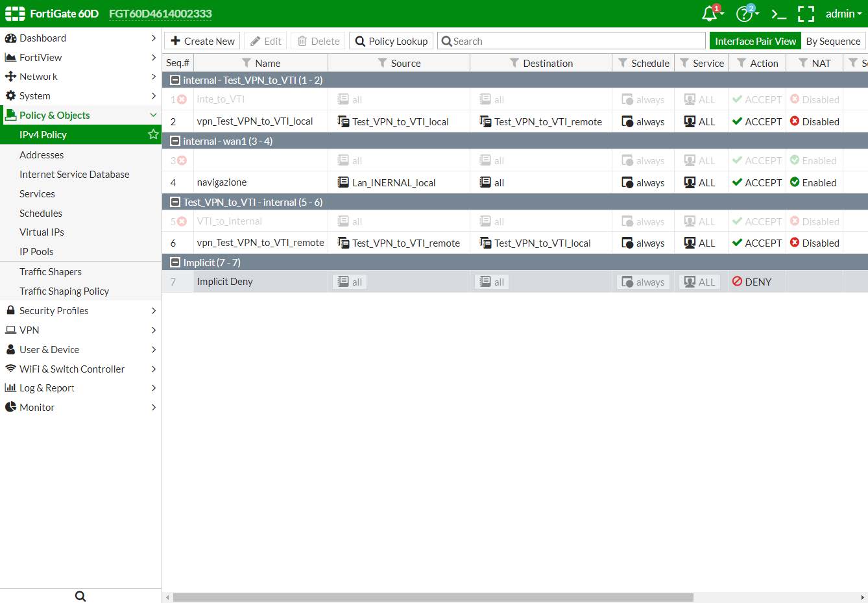Click the Source column filter icon

tap(382, 63)
